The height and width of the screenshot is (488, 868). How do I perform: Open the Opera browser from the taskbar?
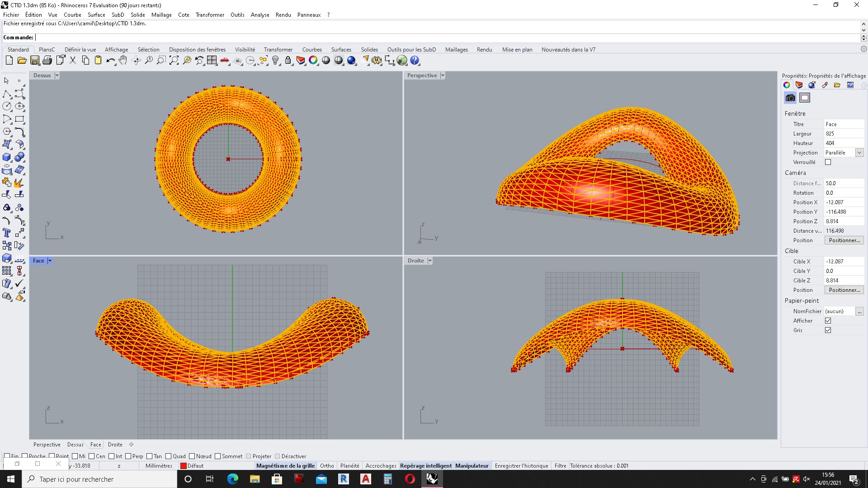410,479
